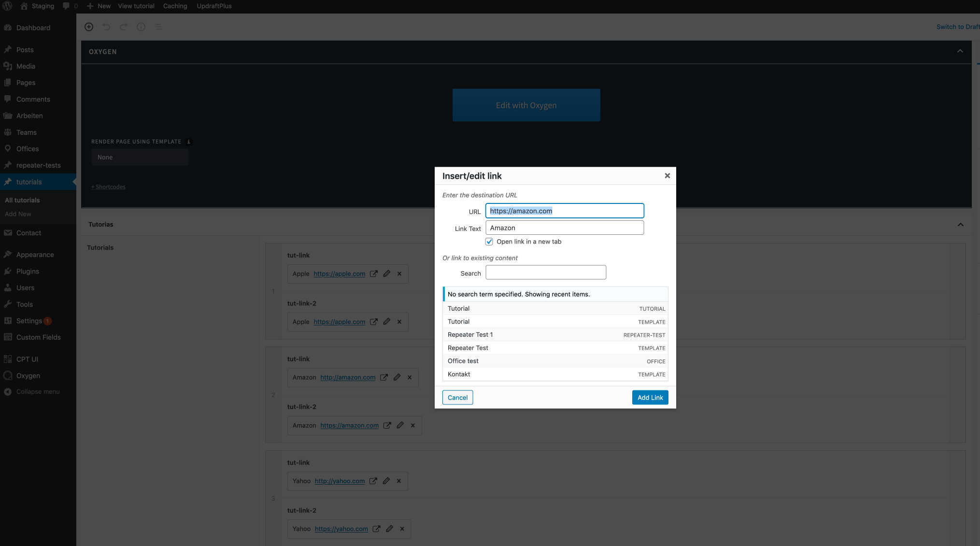The width and height of the screenshot is (980, 546).
Task: Toggle Open link in a new tab checkbox
Action: click(x=489, y=242)
